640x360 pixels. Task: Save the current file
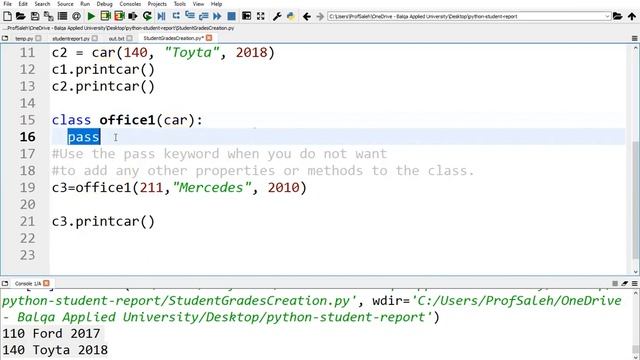tap(35, 16)
